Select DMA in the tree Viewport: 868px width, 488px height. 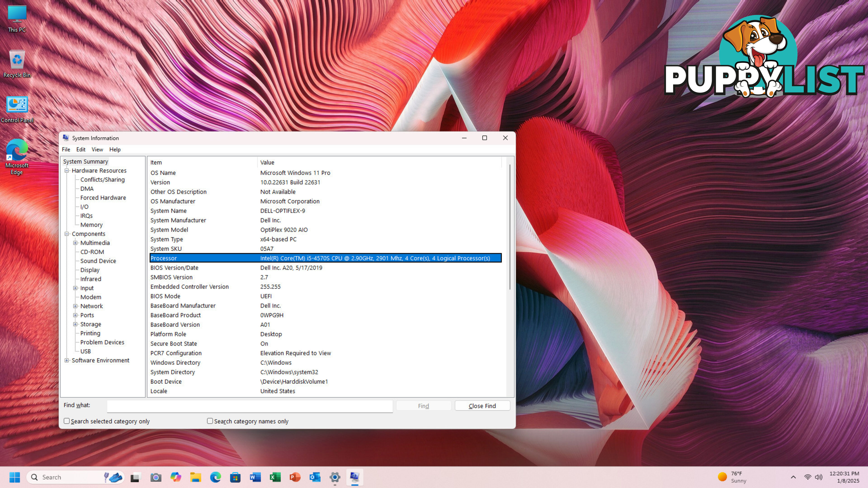pos(87,189)
